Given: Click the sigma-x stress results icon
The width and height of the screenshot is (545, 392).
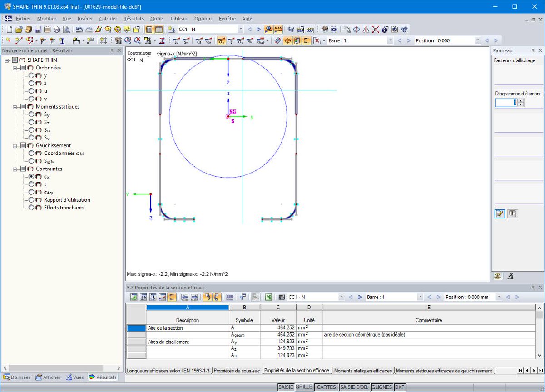Looking at the screenshot, I should tap(221, 40).
